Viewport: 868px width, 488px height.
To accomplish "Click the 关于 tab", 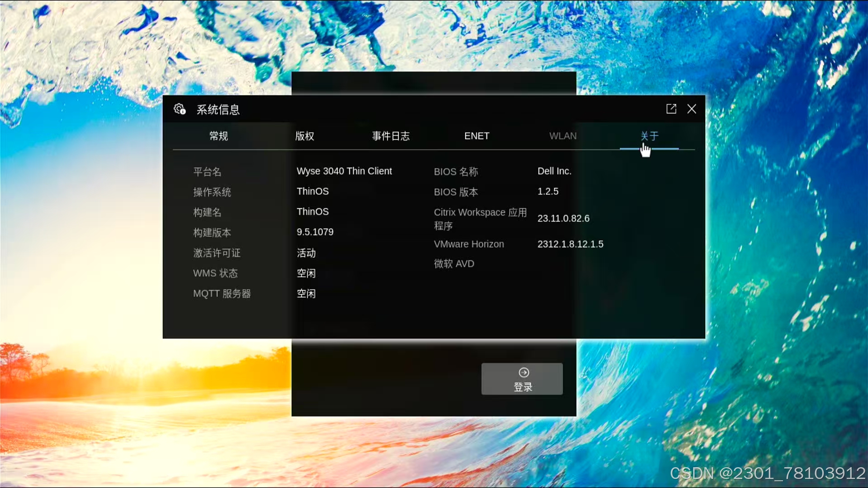I will tap(649, 136).
